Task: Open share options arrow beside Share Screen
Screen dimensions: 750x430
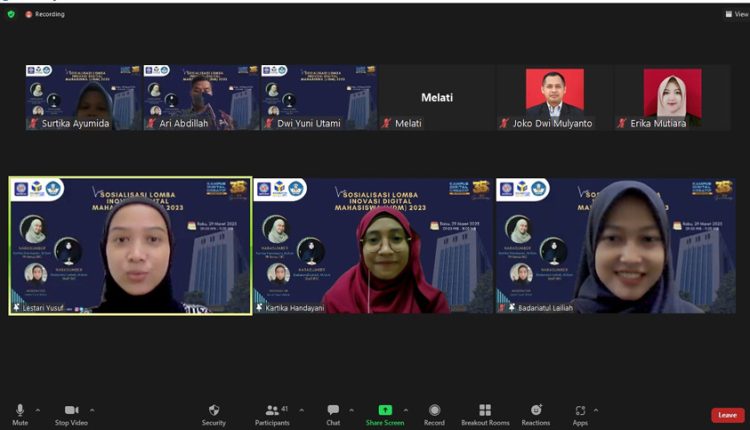Action: (x=406, y=410)
